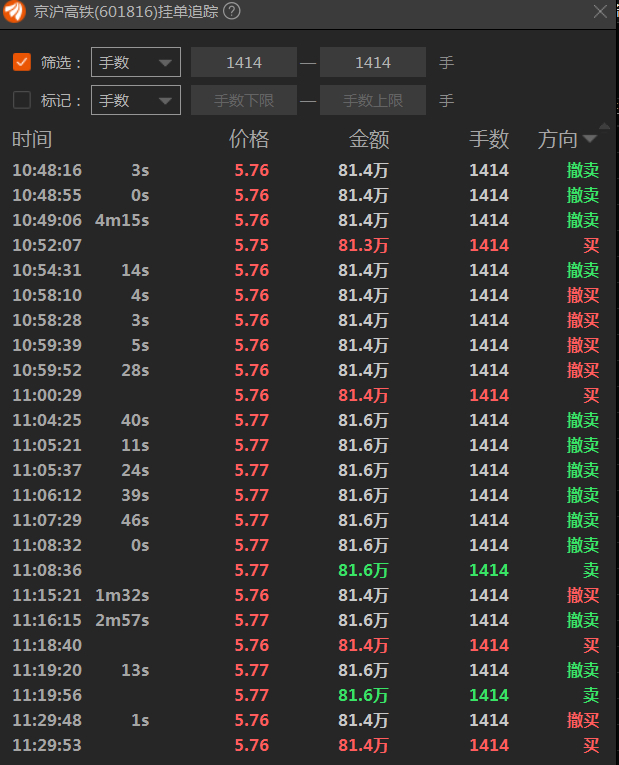Sort by the 手数 column header
This screenshot has height=765, width=619.
489,140
